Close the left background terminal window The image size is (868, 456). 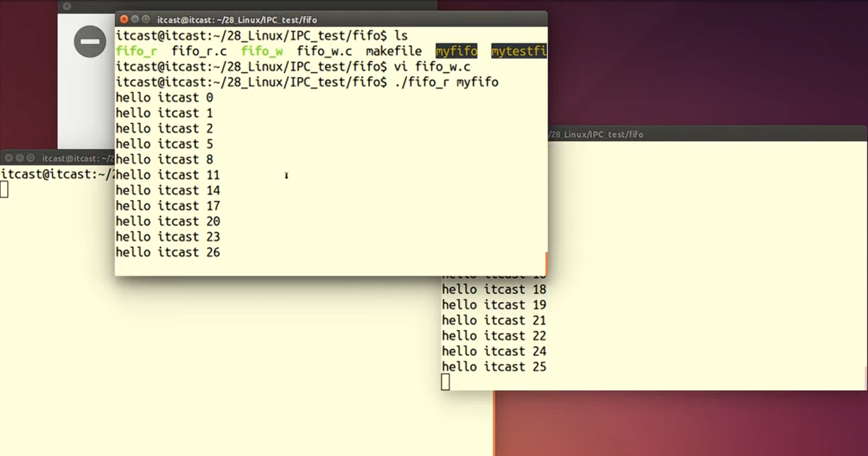(x=9, y=158)
